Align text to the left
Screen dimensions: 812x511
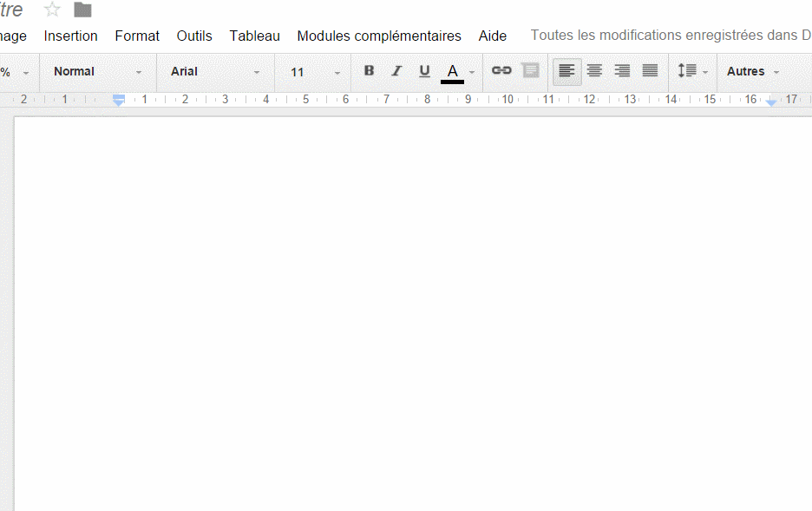tap(567, 71)
